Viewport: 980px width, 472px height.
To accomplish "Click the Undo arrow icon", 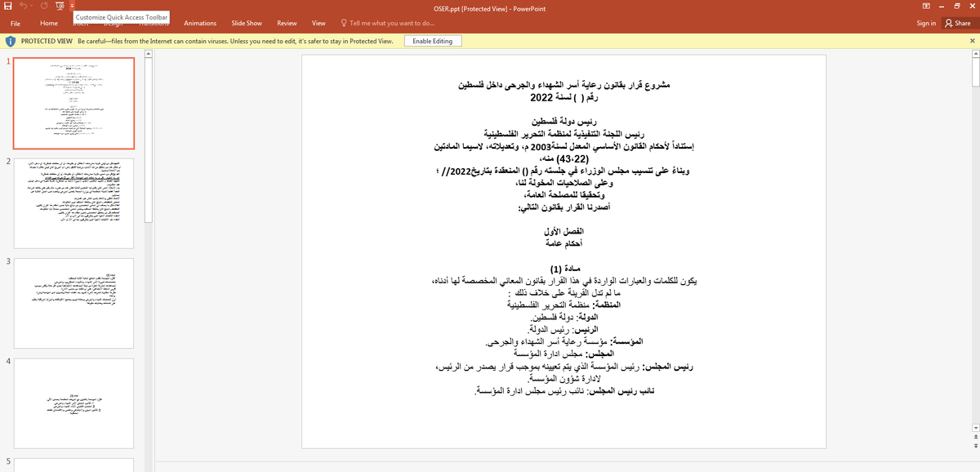I will click(24, 7).
